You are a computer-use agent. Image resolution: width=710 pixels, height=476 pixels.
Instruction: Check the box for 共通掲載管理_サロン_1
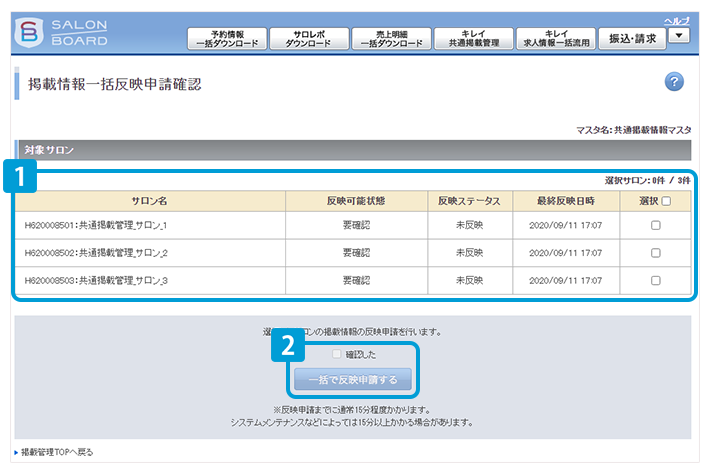click(x=655, y=226)
